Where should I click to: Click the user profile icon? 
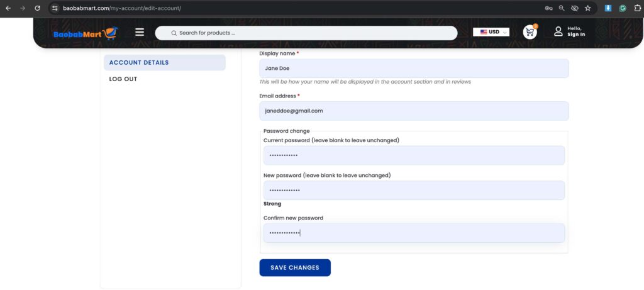click(558, 31)
